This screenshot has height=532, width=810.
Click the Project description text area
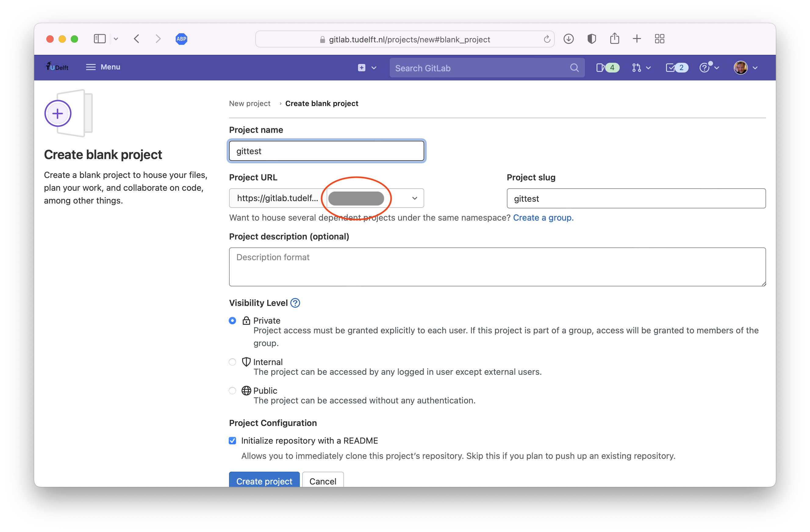[497, 267]
